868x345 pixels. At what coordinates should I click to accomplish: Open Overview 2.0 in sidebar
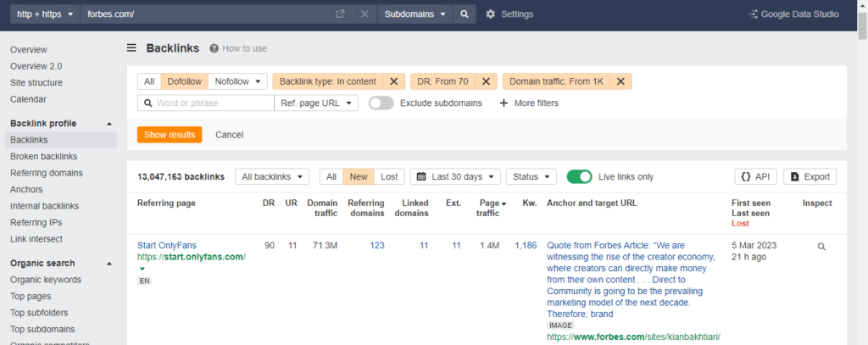(x=36, y=66)
